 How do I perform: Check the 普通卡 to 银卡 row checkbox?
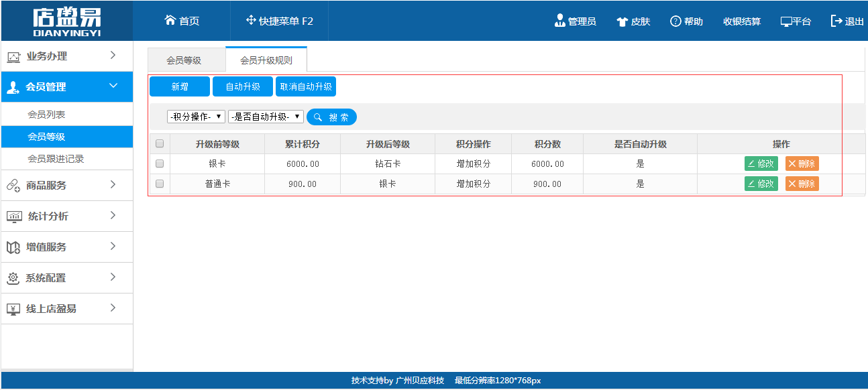coord(160,184)
